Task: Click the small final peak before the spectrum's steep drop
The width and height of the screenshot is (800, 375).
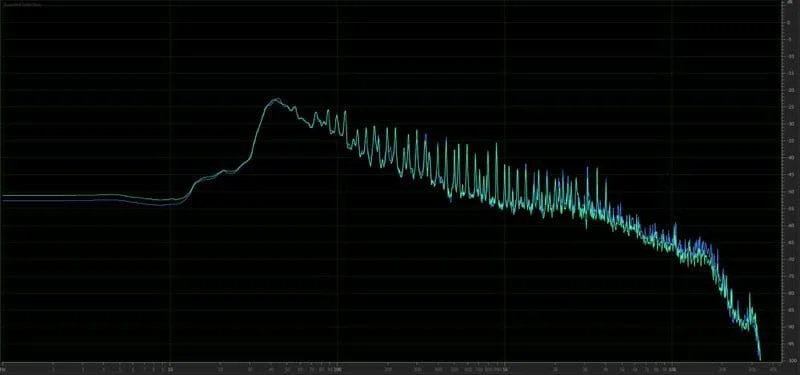Action: point(749,296)
